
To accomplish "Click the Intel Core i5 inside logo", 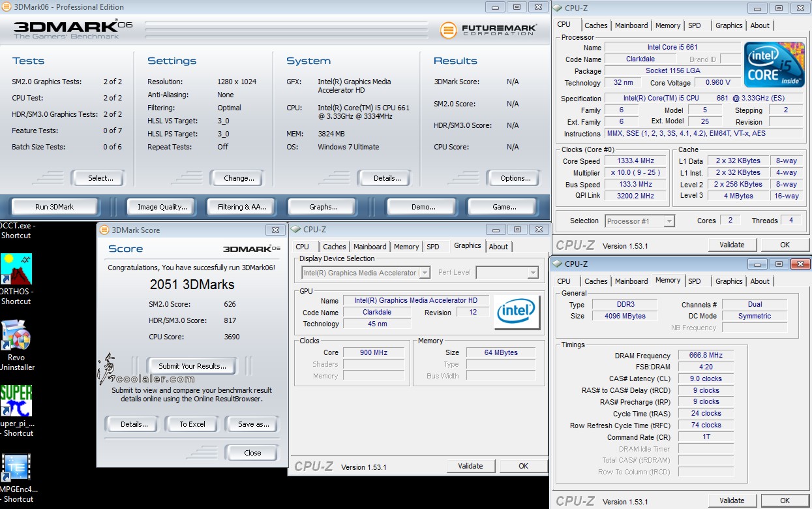I will click(774, 66).
